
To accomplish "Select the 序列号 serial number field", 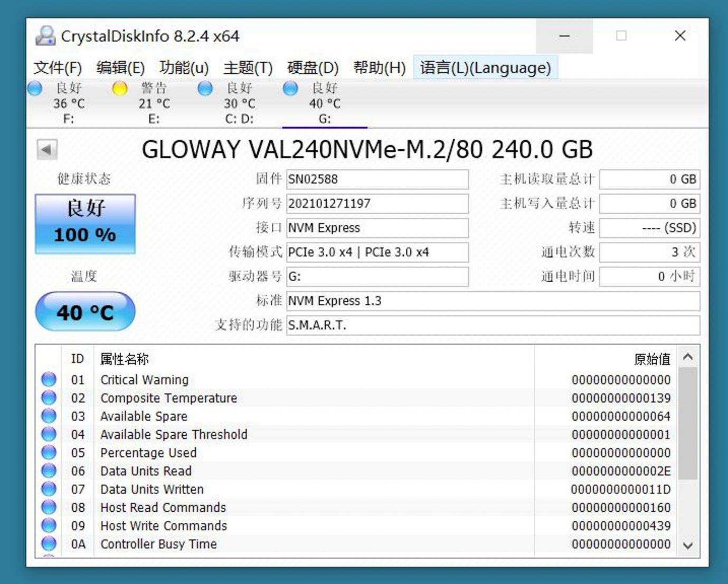I will tap(377, 203).
